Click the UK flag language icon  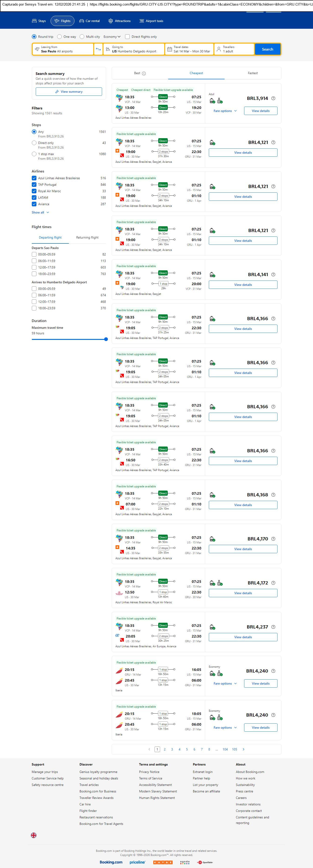click(34, 835)
